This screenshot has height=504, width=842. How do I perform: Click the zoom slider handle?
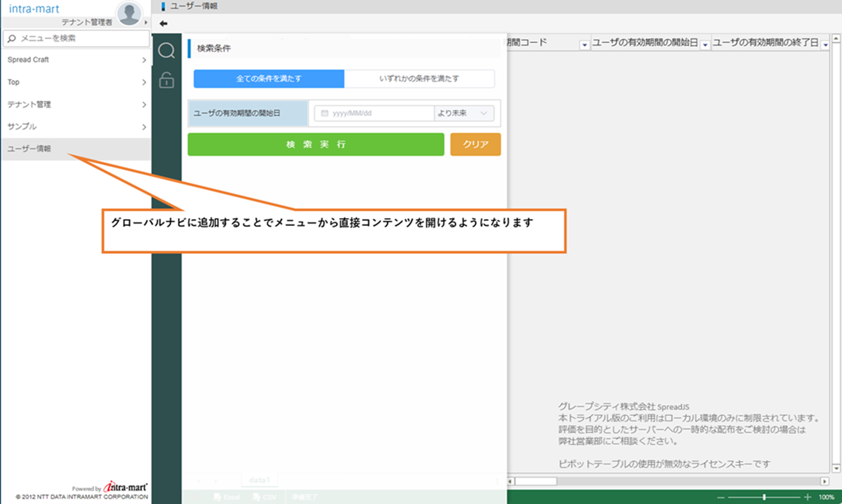(764, 497)
